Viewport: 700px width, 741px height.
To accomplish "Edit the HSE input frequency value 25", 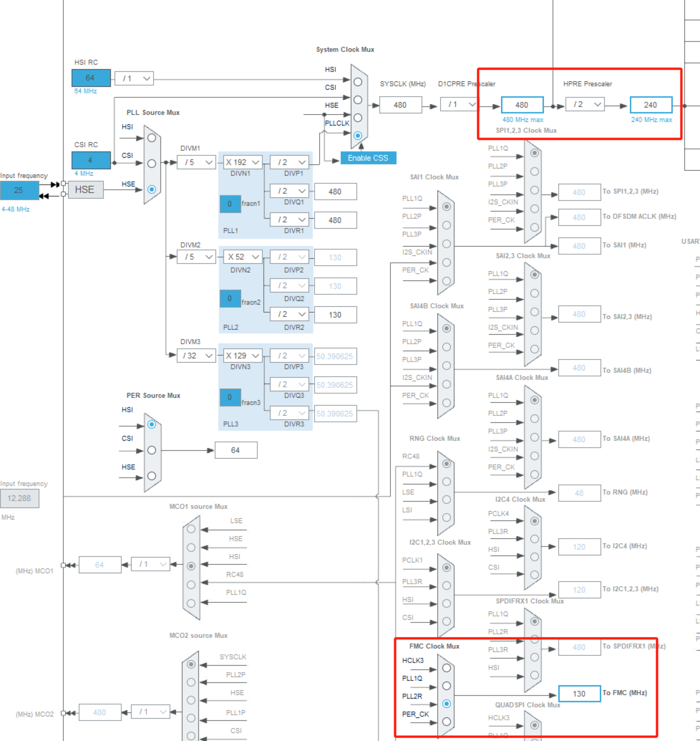I will [x=19, y=191].
